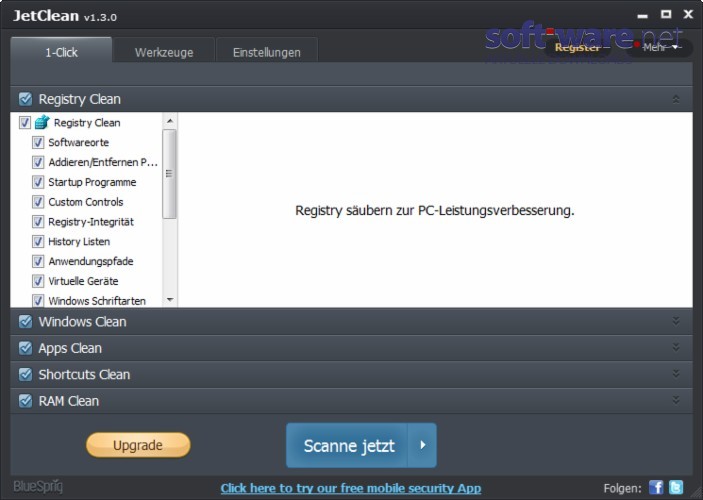This screenshot has height=500, width=703.
Task: Uncheck the Windows Schriftarten checkbox
Action: tap(38, 300)
